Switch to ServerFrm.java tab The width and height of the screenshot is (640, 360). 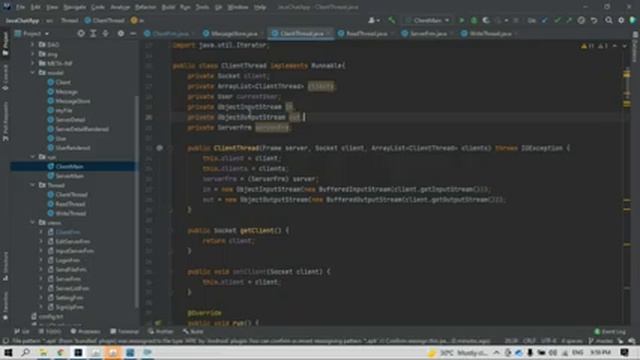pyautogui.click(x=425, y=33)
